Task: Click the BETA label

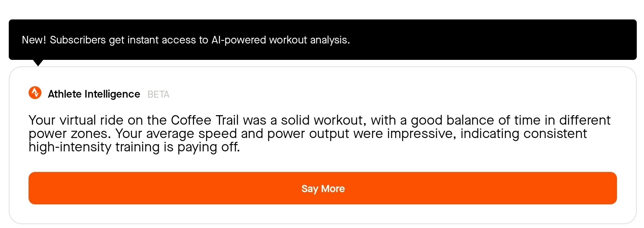Action: pyautogui.click(x=158, y=95)
